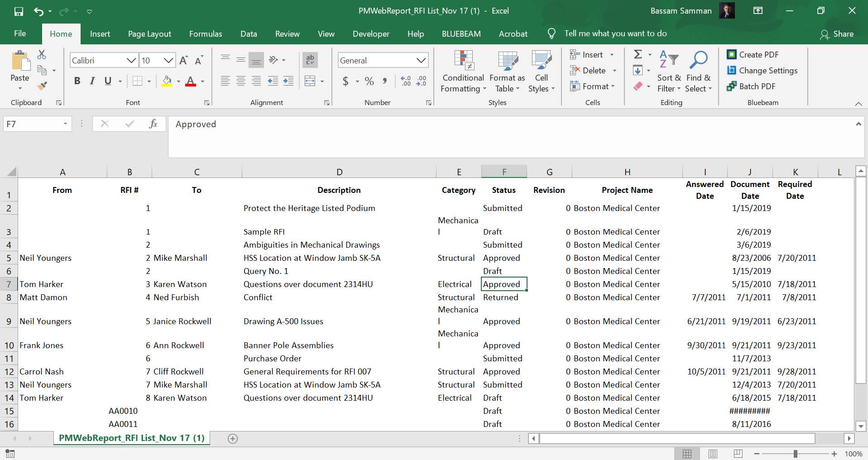868x460 pixels.
Task: Open the Calibri font name dropdown
Action: click(131, 60)
